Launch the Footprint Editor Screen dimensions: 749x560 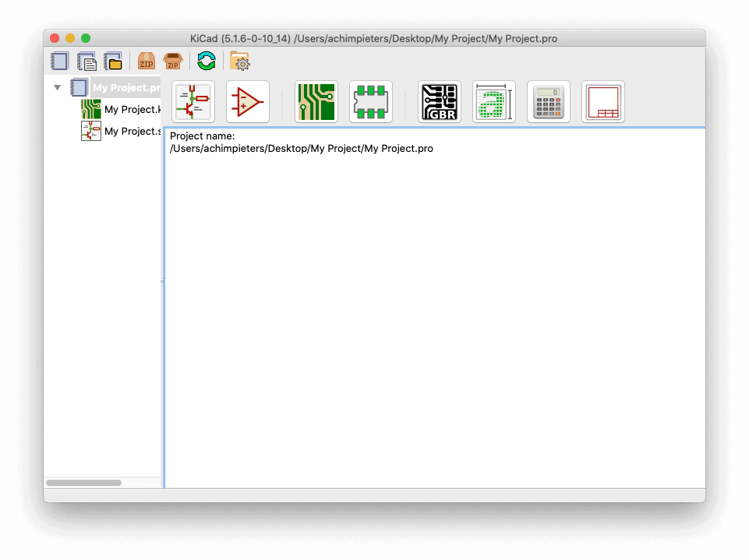(371, 102)
